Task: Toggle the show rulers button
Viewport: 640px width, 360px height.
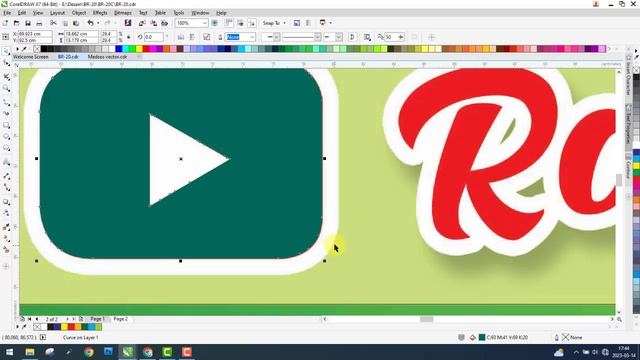Action: pyautogui.click(x=229, y=23)
